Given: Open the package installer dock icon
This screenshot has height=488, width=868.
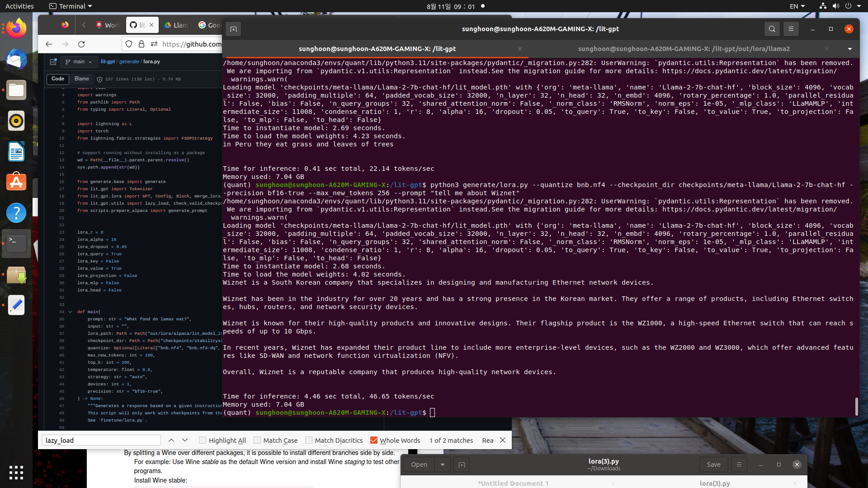Looking at the screenshot, I should pyautogui.click(x=16, y=274).
